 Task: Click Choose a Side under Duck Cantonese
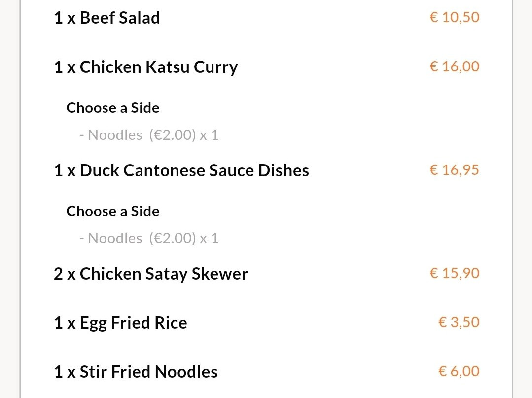(x=113, y=211)
